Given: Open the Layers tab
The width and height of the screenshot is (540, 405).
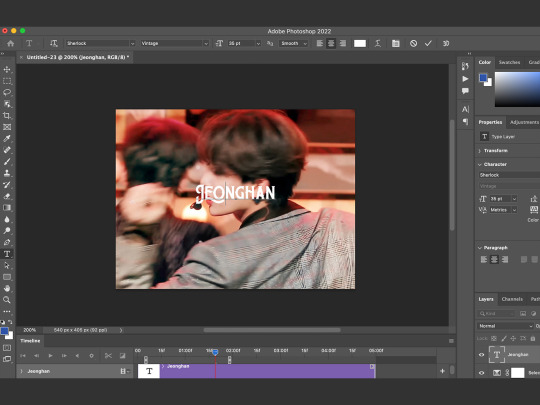Looking at the screenshot, I should click(x=486, y=299).
